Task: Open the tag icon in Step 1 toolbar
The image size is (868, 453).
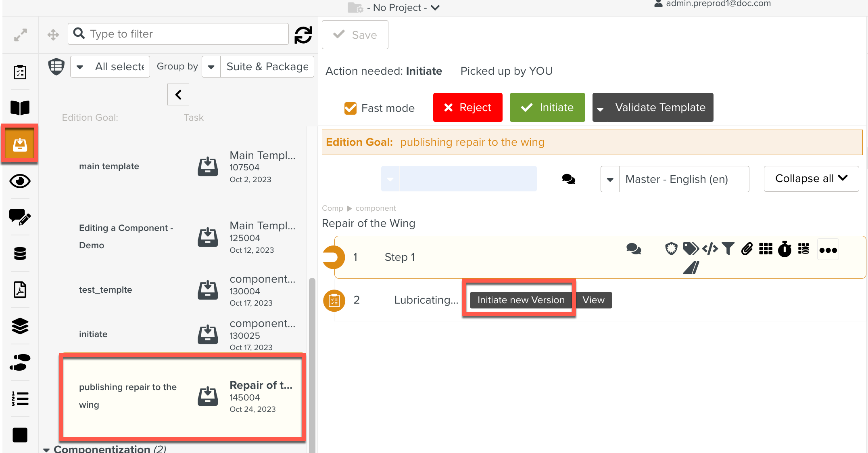Action: tap(691, 249)
